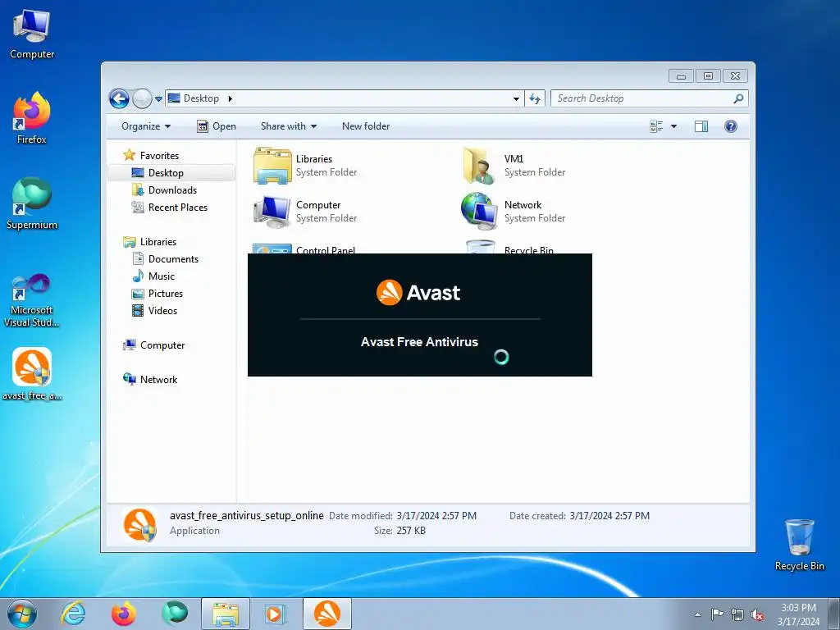Open Windows Media Player from taskbar
The image size is (840, 630).
pyautogui.click(x=276, y=614)
